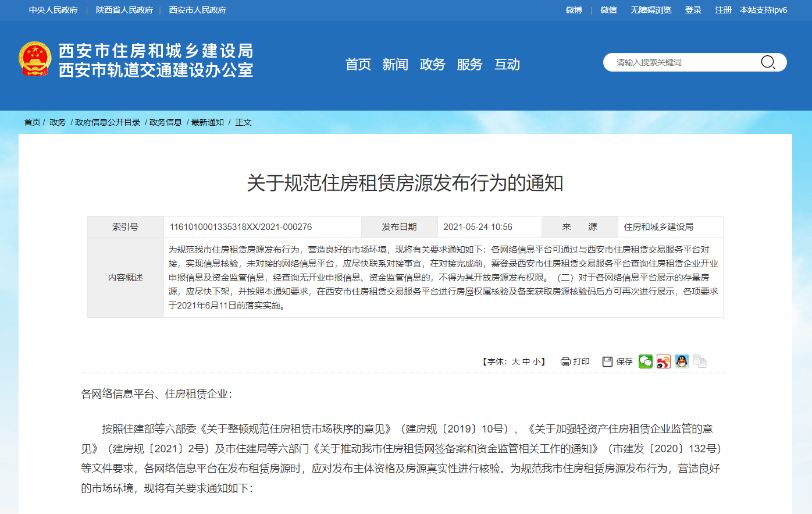This screenshot has height=514, width=812.
Task: Click 注册 to register
Action: tap(723, 10)
